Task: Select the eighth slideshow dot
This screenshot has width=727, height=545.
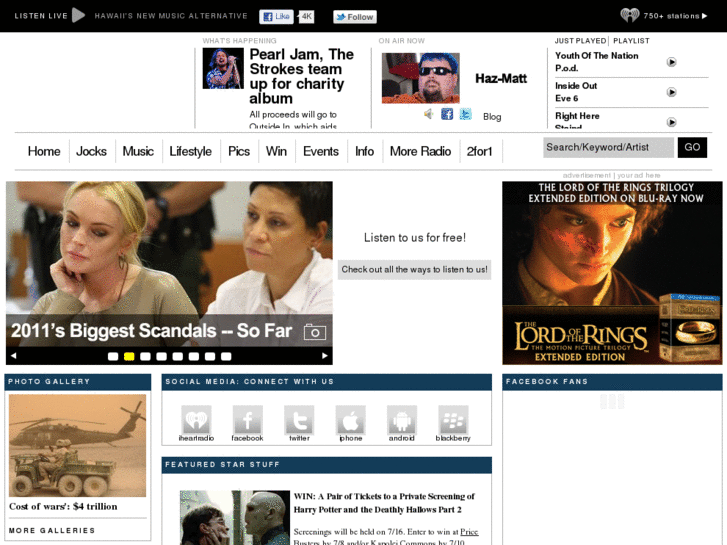Action: click(226, 356)
